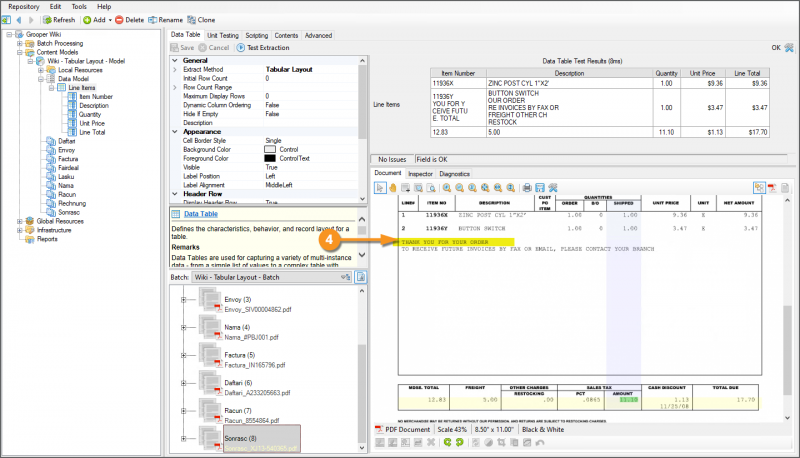Viewport: 800px width, 458px height.
Task: Click the Background Color Control swatch
Action: pos(270,149)
